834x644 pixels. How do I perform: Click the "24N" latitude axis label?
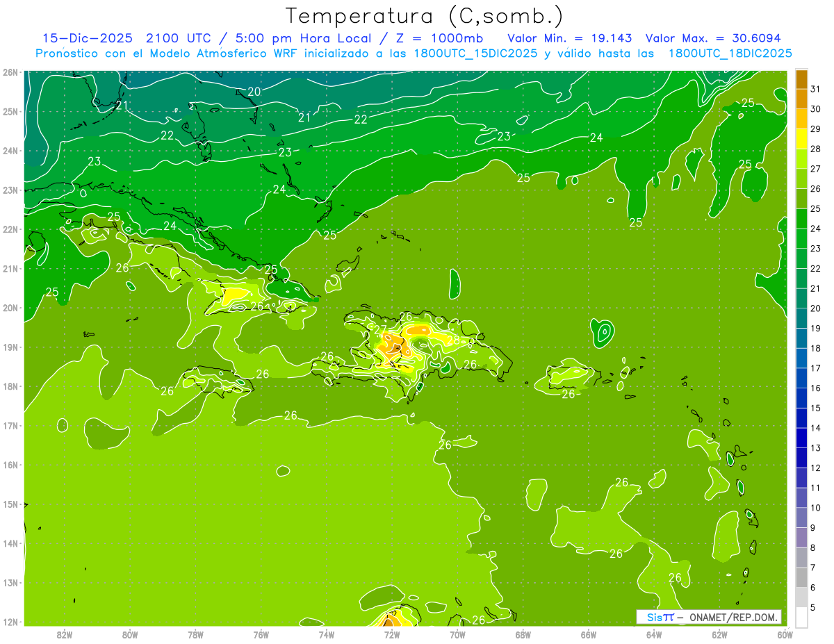pyautogui.click(x=10, y=151)
